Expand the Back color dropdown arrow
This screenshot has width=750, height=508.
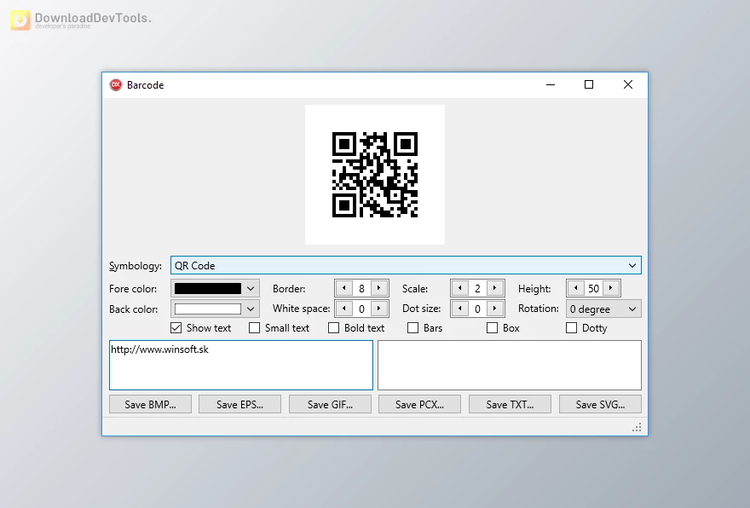[x=250, y=309]
